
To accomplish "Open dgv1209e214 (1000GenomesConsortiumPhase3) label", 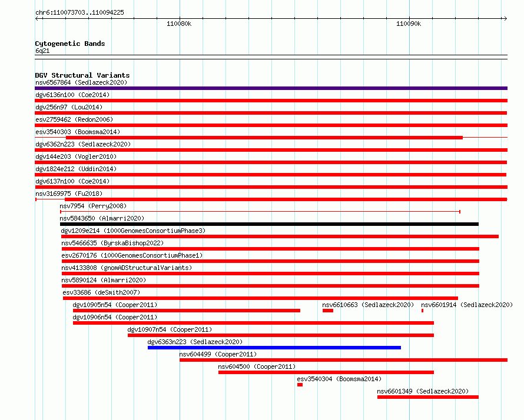I will (133, 231).
